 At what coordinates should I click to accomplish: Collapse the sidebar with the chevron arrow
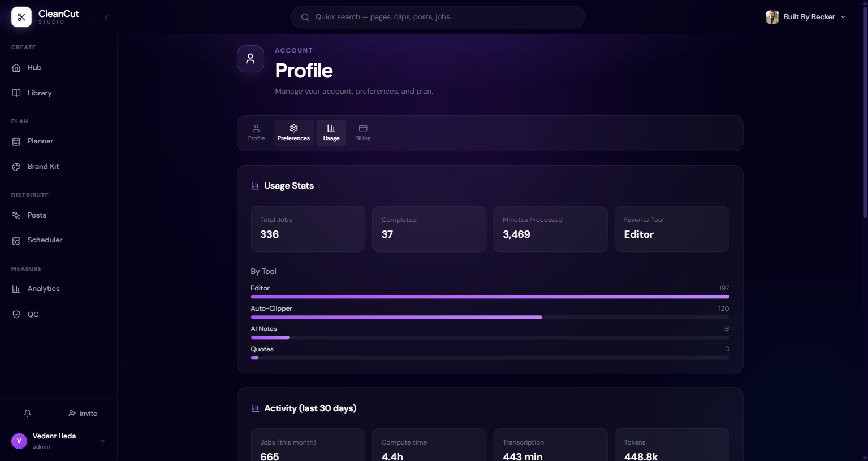(x=106, y=17)
